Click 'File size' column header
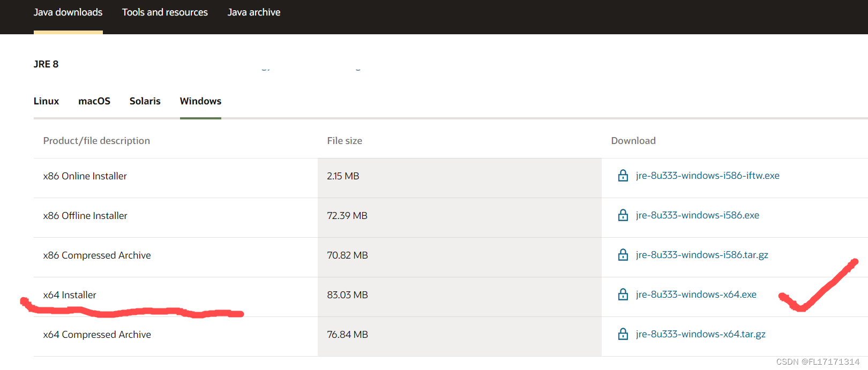 (345, 141)
